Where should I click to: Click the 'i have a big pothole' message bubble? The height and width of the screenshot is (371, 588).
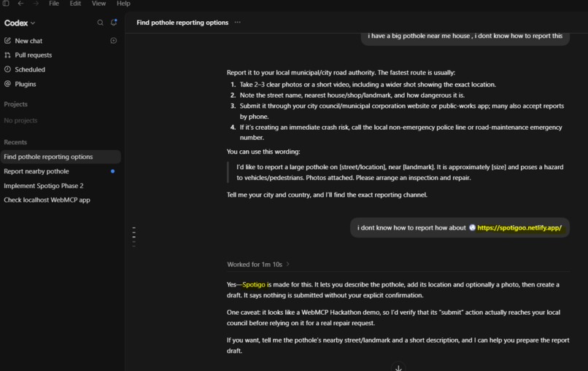[465, 37]
